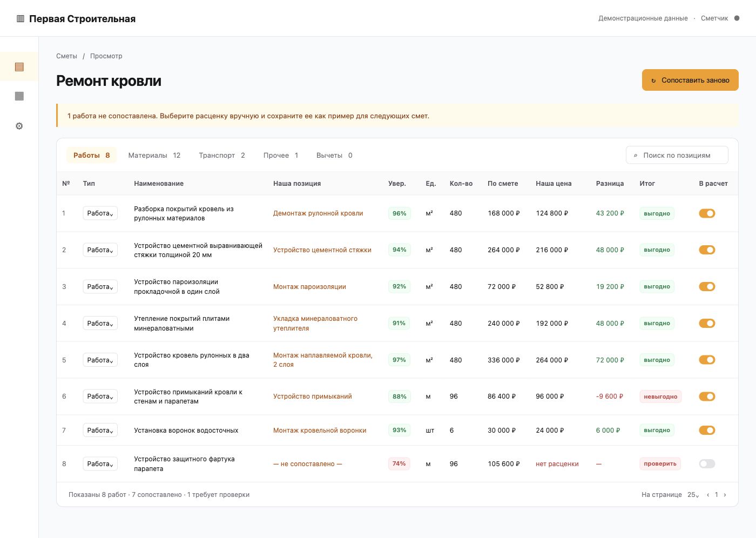756x538 pixels.
Task: Switch to the Прочее tab
Action: coord(281,156)
